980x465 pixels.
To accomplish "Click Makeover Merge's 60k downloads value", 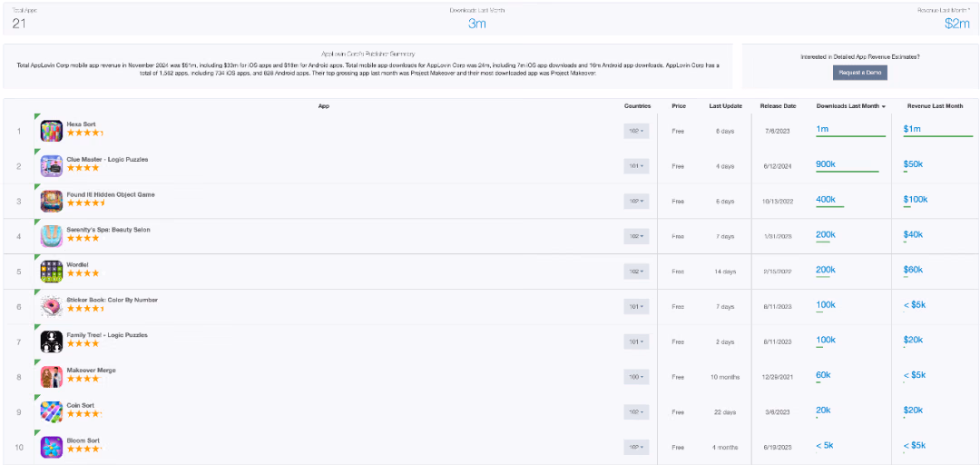I will coord(823,375).
